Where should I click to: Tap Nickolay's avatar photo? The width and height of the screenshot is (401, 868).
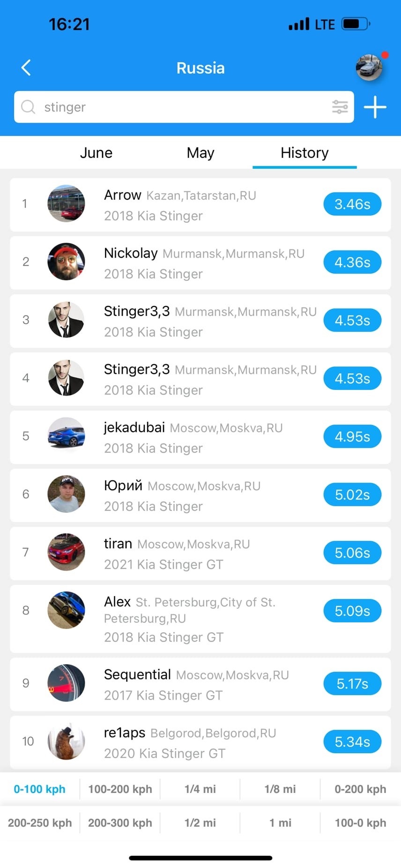pos(66,262)
